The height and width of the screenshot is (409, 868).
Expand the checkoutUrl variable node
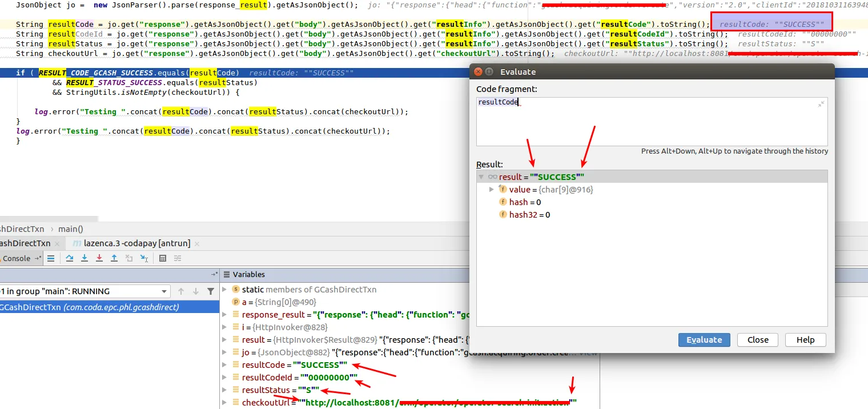(x=225, y=403)
